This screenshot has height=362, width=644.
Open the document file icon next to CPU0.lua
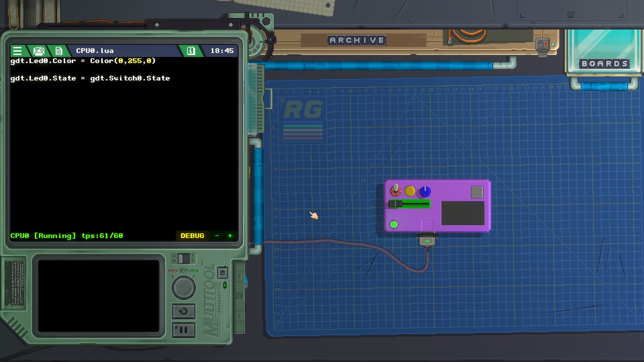click(59, 51)
